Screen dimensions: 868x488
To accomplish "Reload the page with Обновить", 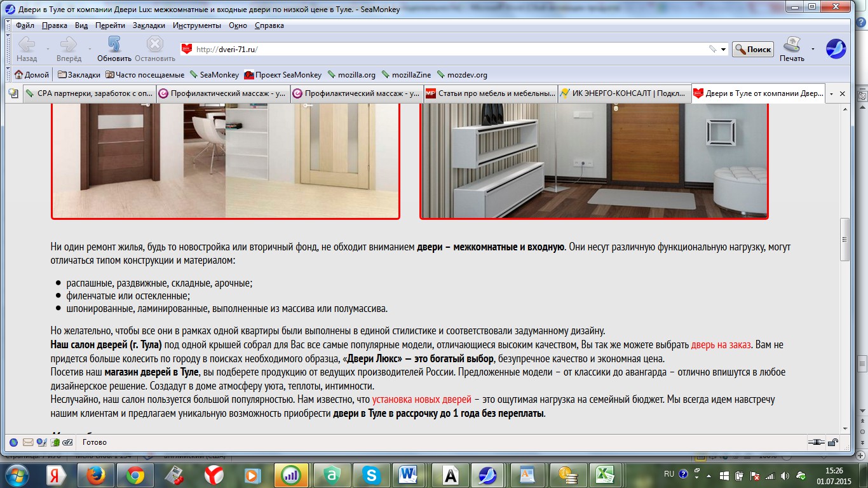I will click(114, 49).
